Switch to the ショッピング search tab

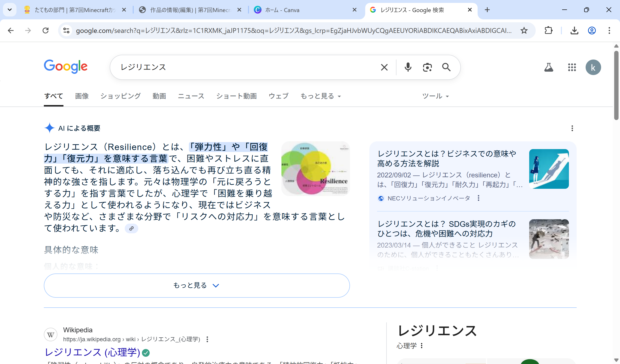(121, 96)
